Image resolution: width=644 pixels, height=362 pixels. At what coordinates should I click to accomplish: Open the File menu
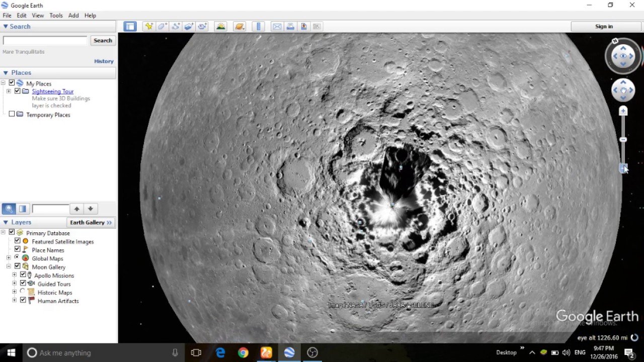(7, 16)
